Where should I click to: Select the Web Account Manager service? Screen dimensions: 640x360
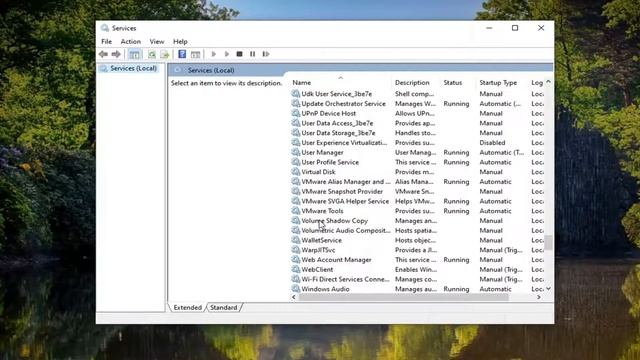click(417, 260)
